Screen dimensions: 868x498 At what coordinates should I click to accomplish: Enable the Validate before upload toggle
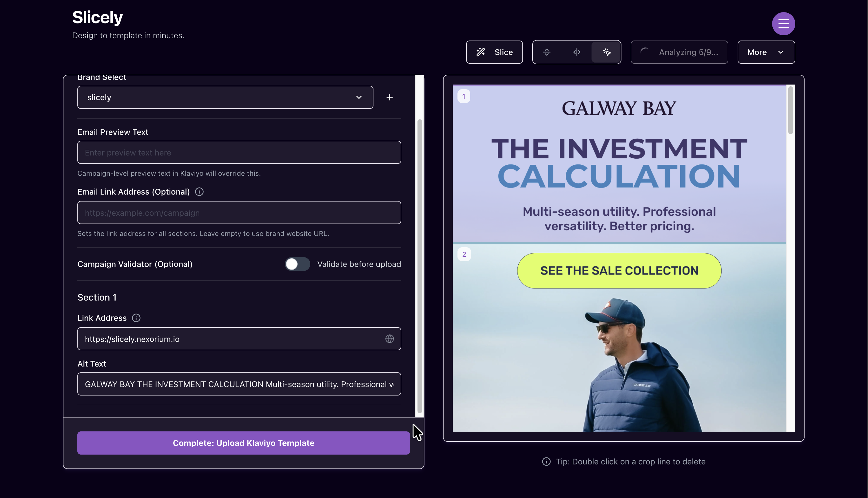297,264
